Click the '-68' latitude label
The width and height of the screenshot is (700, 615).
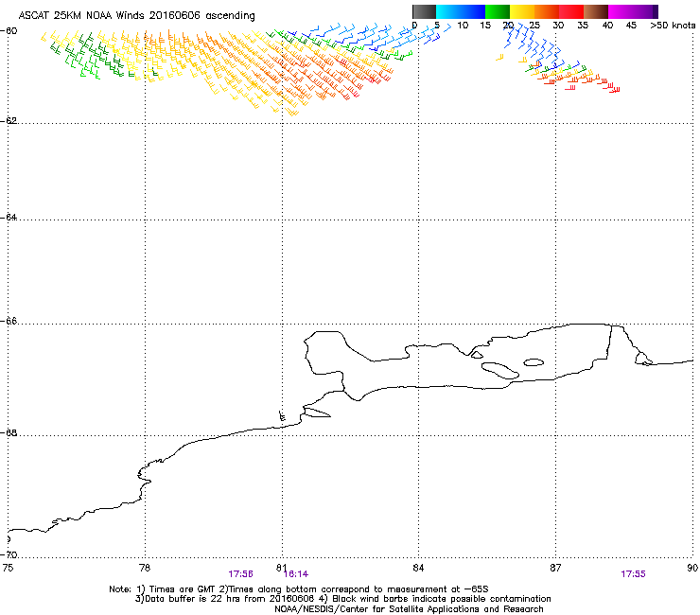9,433
